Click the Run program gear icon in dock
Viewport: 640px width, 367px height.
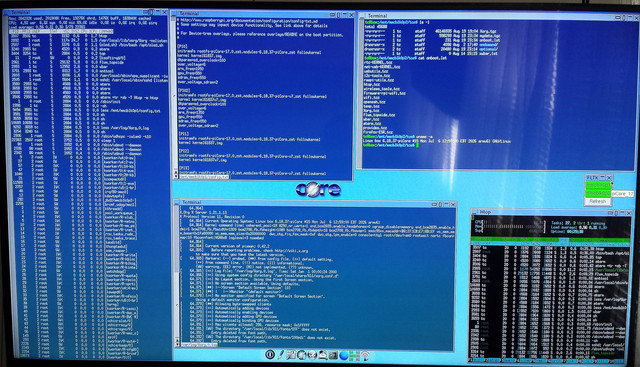312,355
